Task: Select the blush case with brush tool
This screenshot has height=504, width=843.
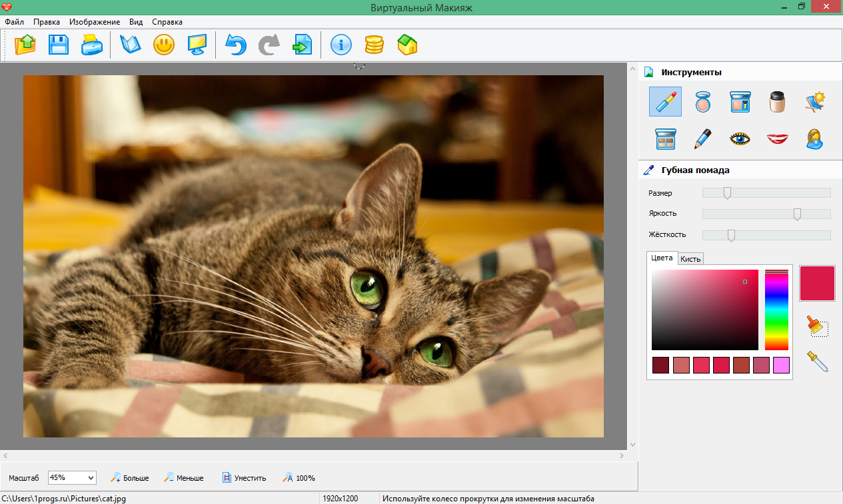Action: coord(740,101)
